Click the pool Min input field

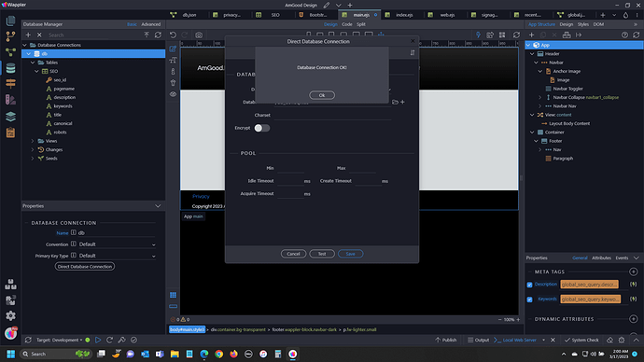[x=290, y=168]
